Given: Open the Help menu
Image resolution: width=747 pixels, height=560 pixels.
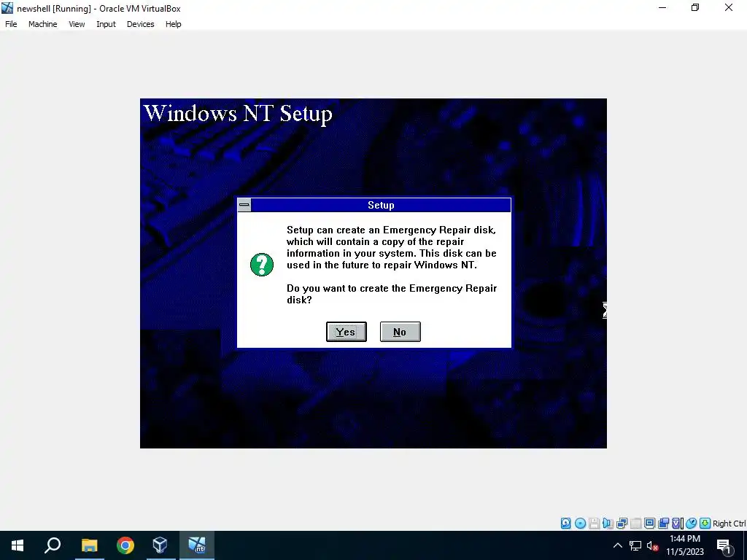Looking at the screenshot, I should click(174, 24).
